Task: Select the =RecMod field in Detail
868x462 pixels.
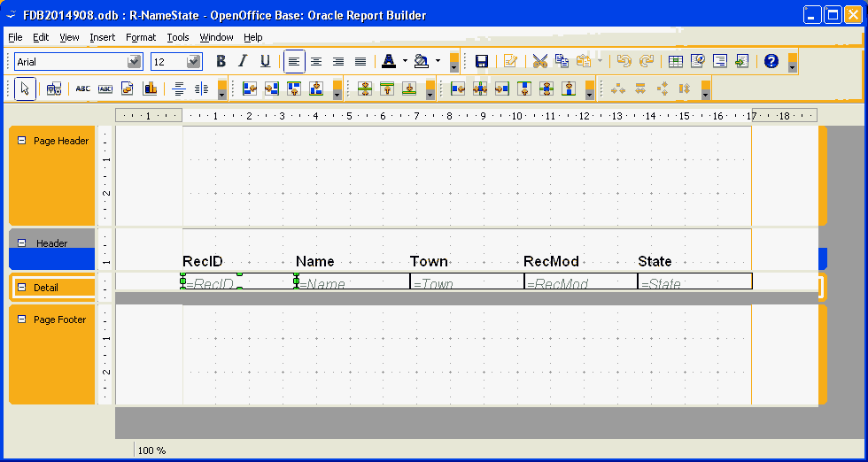Action: coord(580,281)
